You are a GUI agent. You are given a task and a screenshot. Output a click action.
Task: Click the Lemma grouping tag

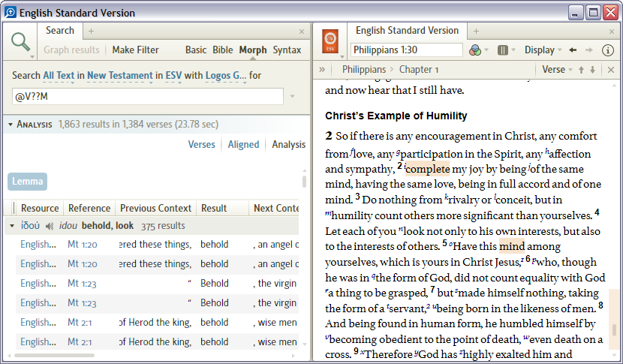[x=28, y=182]
